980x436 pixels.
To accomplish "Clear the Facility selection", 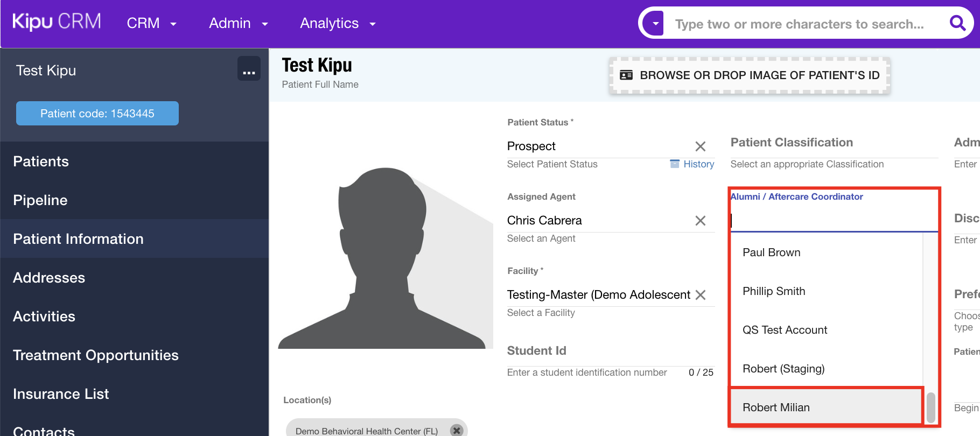I will 700,295.
